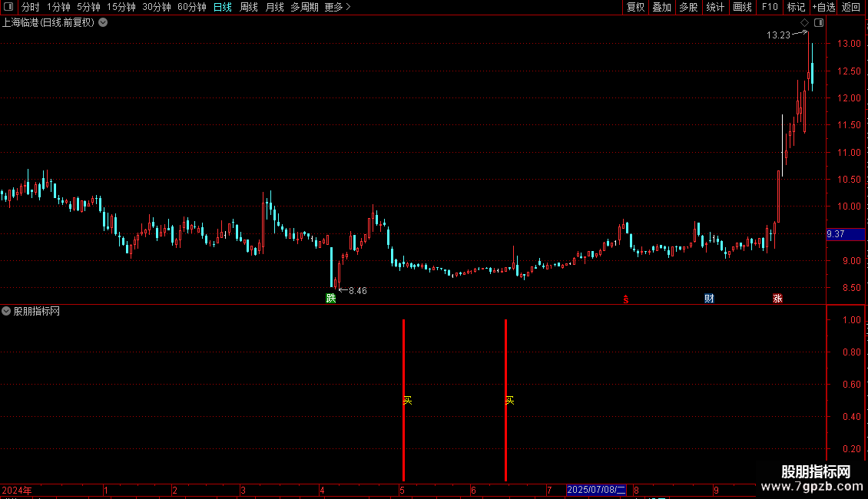
Task: Click 返回 to go back
Action: pos(851,7)
